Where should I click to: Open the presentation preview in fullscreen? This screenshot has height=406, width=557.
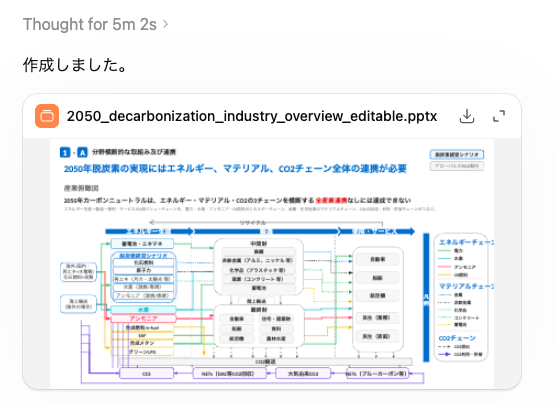tap(499, 116)
